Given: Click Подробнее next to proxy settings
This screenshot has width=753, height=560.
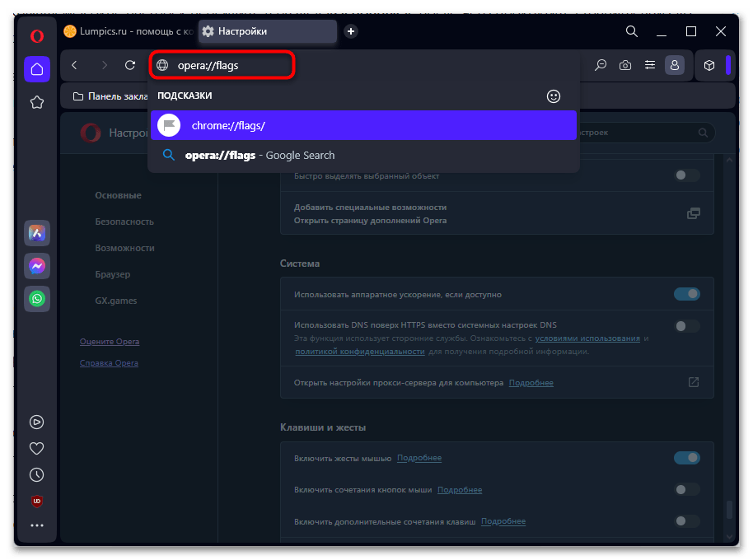Looking at the screenshot, I should click(531, 383).
